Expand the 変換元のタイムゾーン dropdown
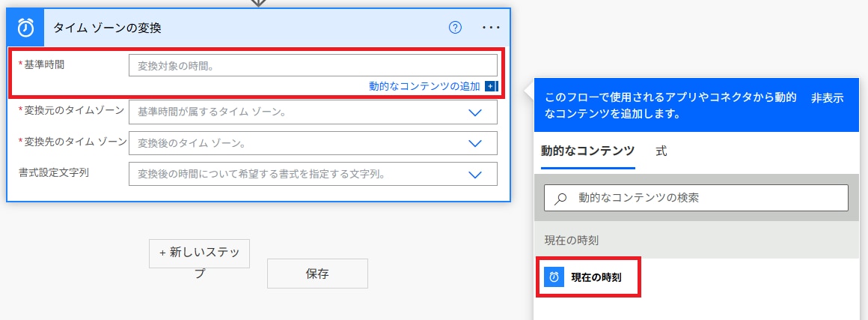The height and width of the screenshot is (320, 868). pos(474,112)
